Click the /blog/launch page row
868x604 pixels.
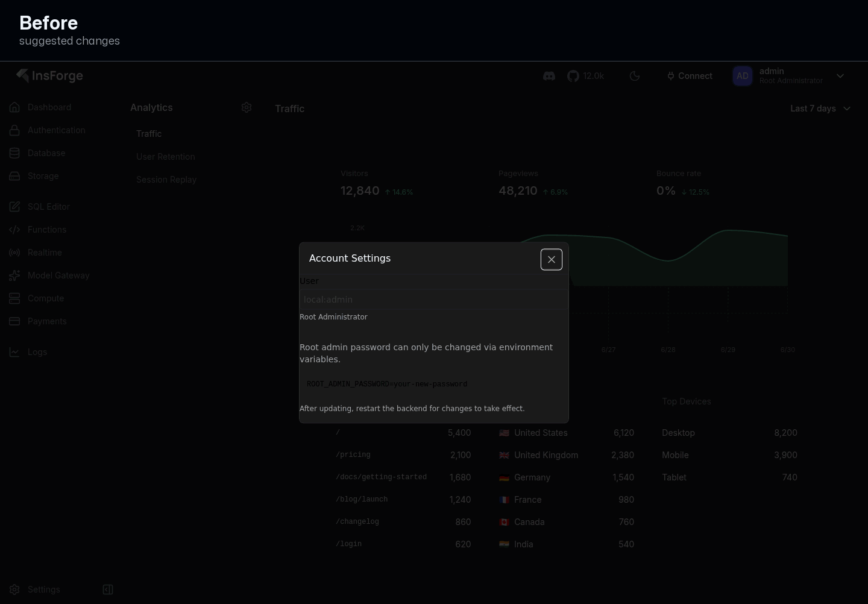[403, 500]
